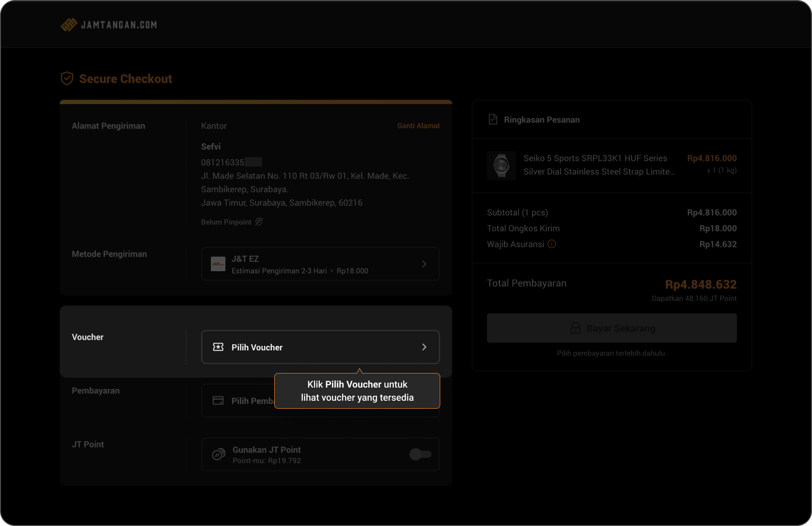Open Pilih Voucher
This screenshot has width=812, height=526.
[320, 347]
